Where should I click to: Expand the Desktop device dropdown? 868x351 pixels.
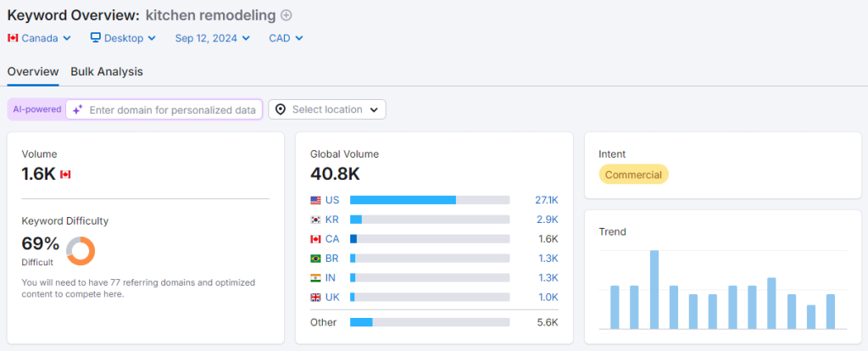(123, 38)
